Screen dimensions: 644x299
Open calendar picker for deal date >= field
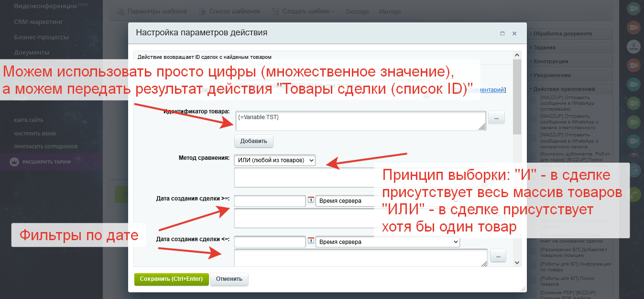(x=310, y=201)
